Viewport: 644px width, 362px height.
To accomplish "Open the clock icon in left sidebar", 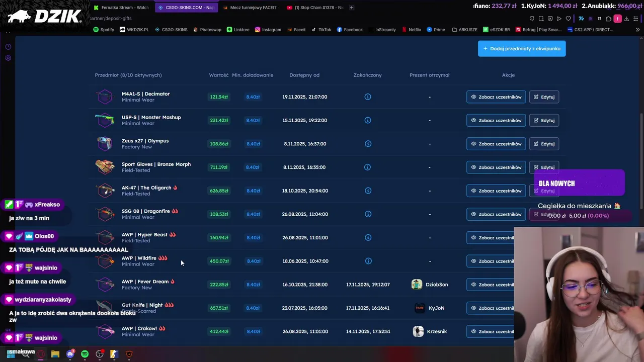I will pyautogui.click(x=8, y=47).
